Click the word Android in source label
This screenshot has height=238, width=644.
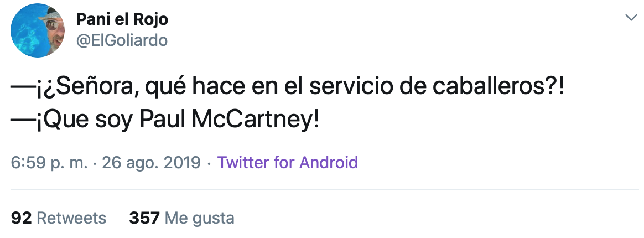click(x=329, y=163)
